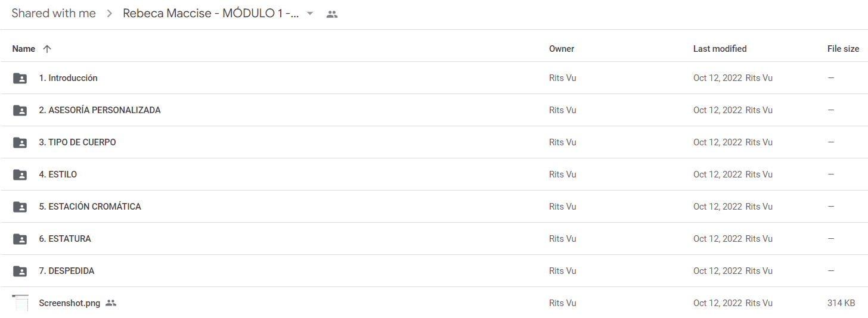Go back to Shared with me
Viewport: 868px width, 318px height.
click(54, 14)
